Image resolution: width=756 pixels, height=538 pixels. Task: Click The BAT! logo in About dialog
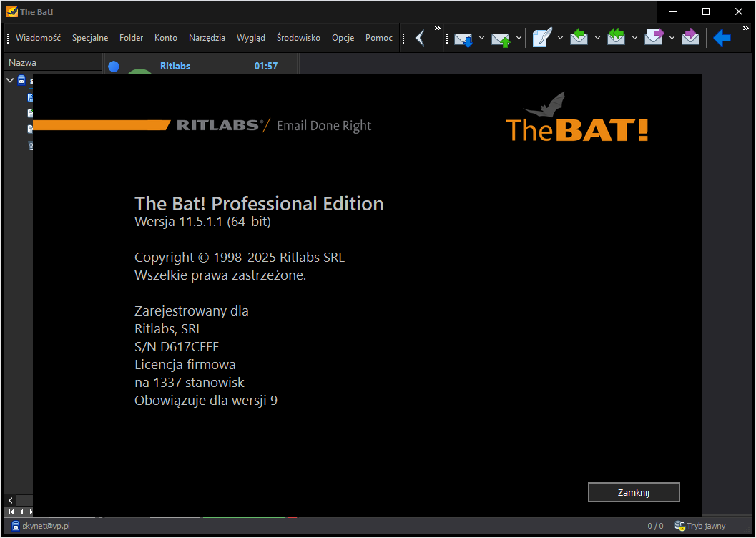pos(576,118)
